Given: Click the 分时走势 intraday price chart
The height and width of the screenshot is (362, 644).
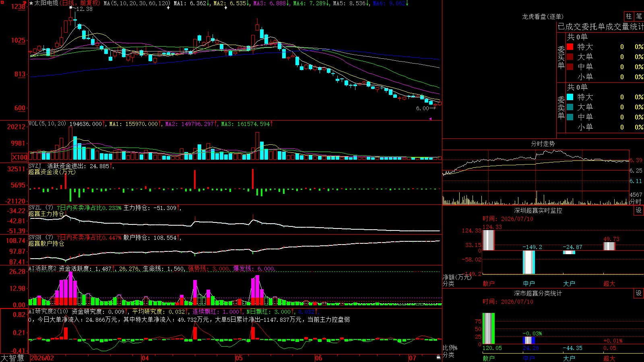Looking at the screenshot, I should pos(536,171).
